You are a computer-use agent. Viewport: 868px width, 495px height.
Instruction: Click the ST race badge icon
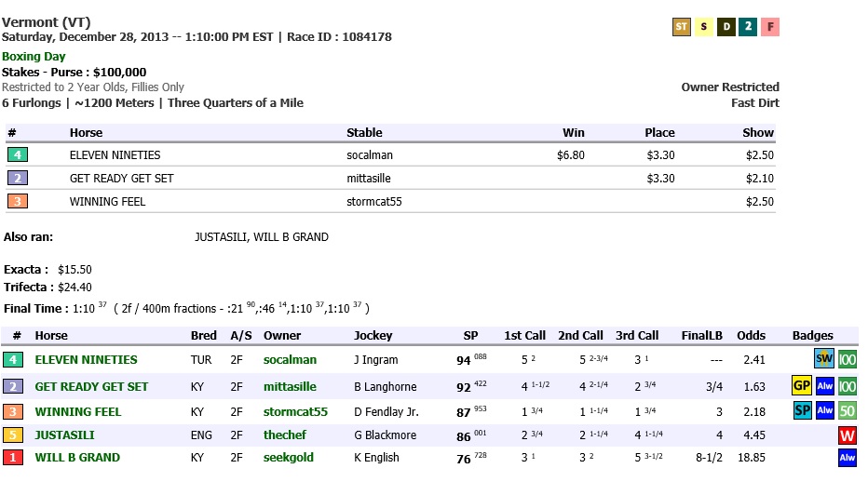coord(682,27)
